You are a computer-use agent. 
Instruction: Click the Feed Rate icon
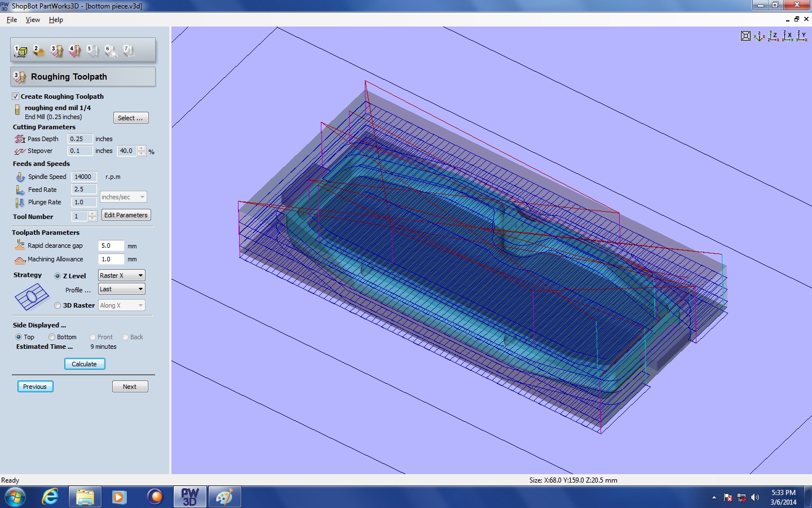[20, 190]
